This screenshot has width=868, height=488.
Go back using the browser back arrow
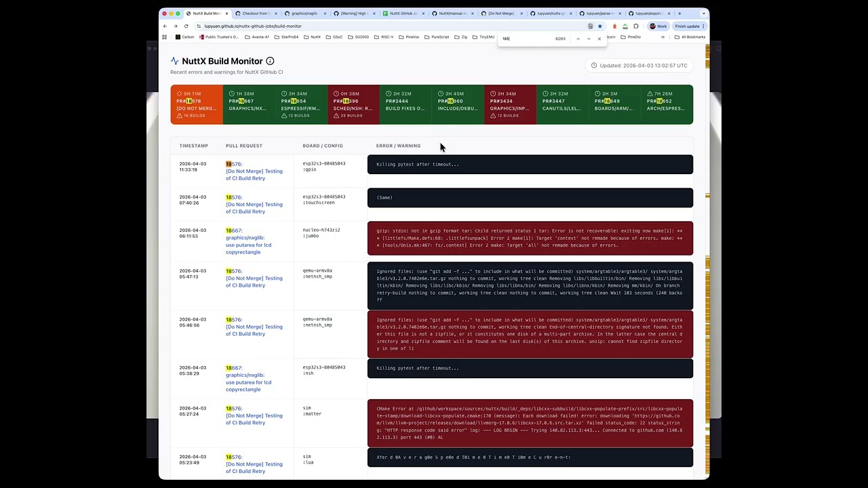coord(165,26)
